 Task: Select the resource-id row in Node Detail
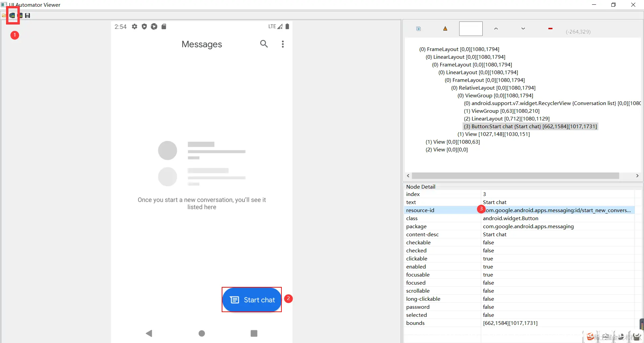[x=519, y=210]
